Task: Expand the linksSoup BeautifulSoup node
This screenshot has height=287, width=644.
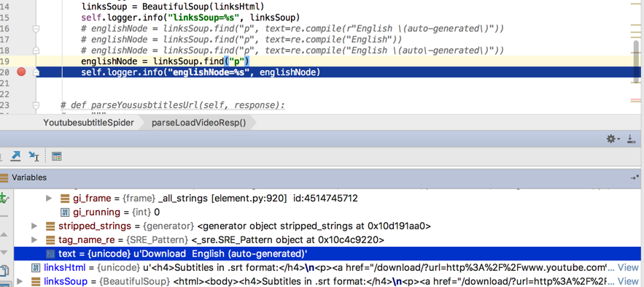Action: pos(20,282)
